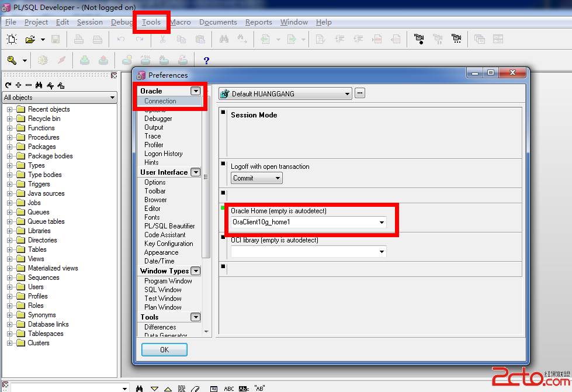Open the File menu
The height and width of the screenshot is (392, 572).
pyautogui.click(x=11, y=22)
